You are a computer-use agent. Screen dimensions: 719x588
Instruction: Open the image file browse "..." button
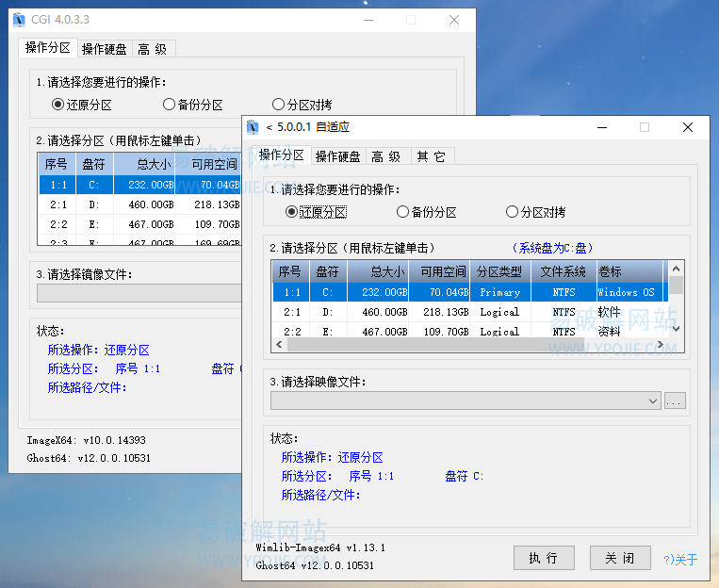pyautogui.click(x=675, y=400)
